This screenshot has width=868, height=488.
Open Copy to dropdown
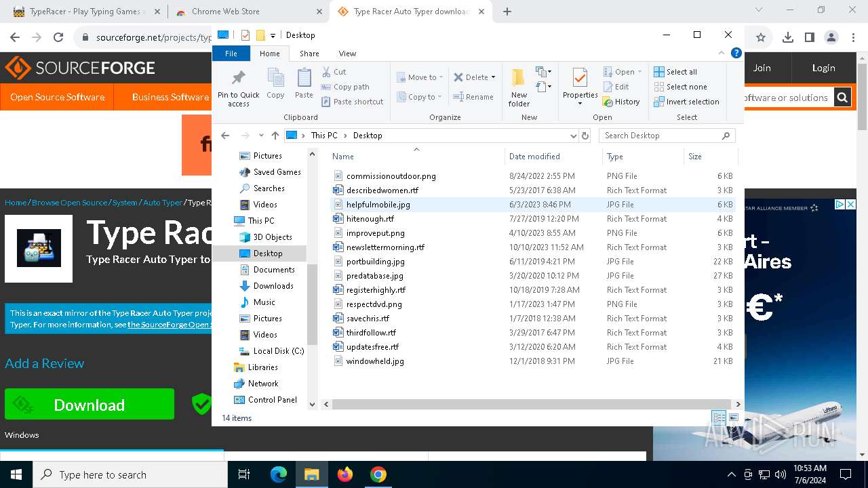[x=420, y=97]
